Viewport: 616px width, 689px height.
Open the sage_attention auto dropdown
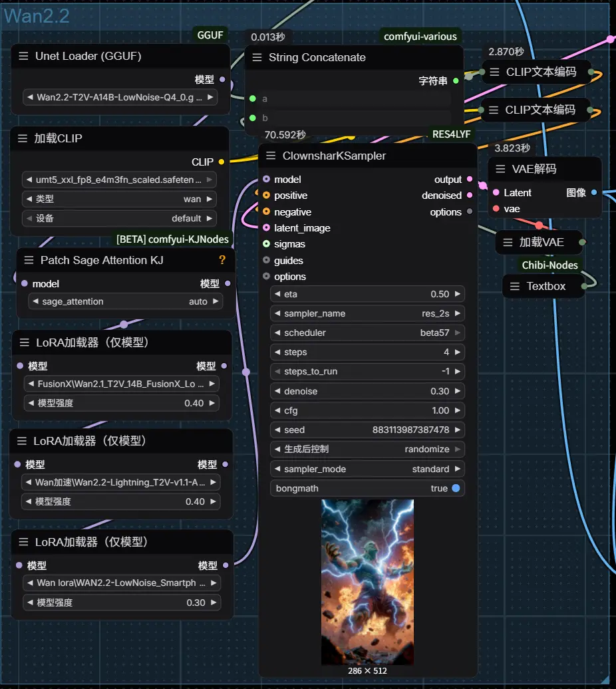(x=125, y=301)
